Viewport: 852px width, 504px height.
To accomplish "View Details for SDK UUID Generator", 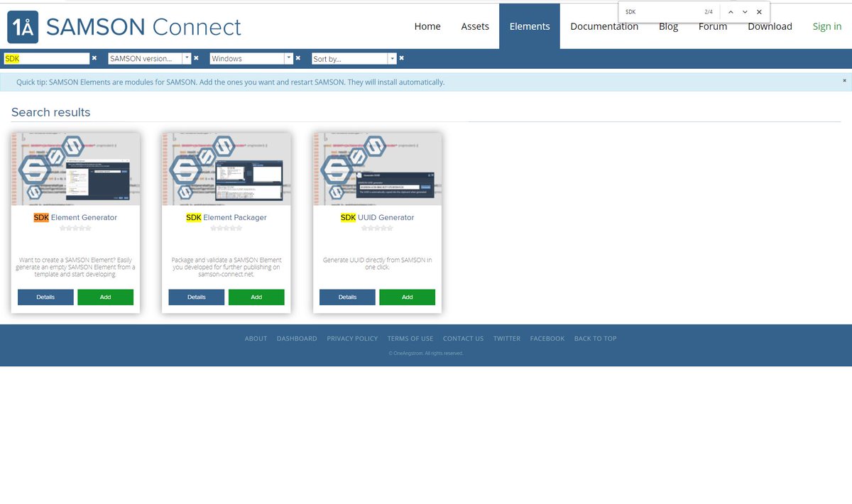I will pos(347,297).
